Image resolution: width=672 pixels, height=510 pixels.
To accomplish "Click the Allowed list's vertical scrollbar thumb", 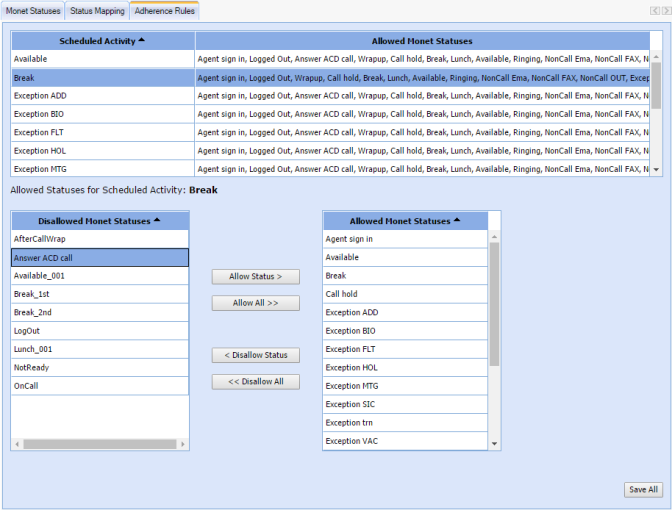I will 494,302.
